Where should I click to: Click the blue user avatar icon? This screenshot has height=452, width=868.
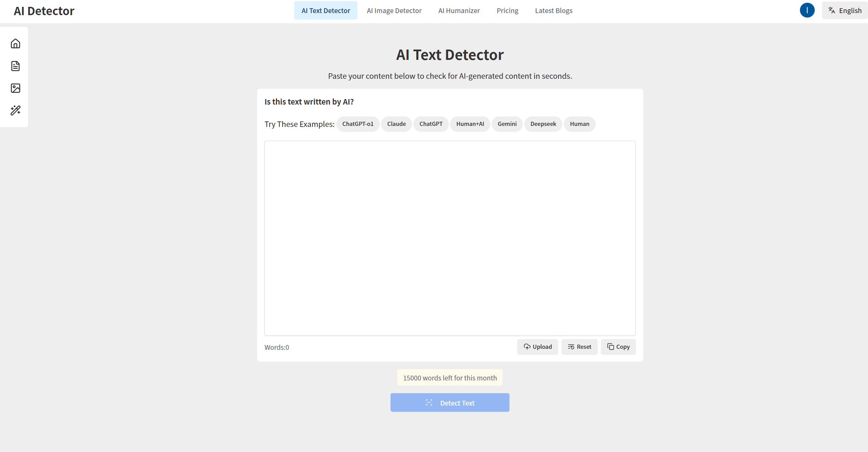pos(807,10)
